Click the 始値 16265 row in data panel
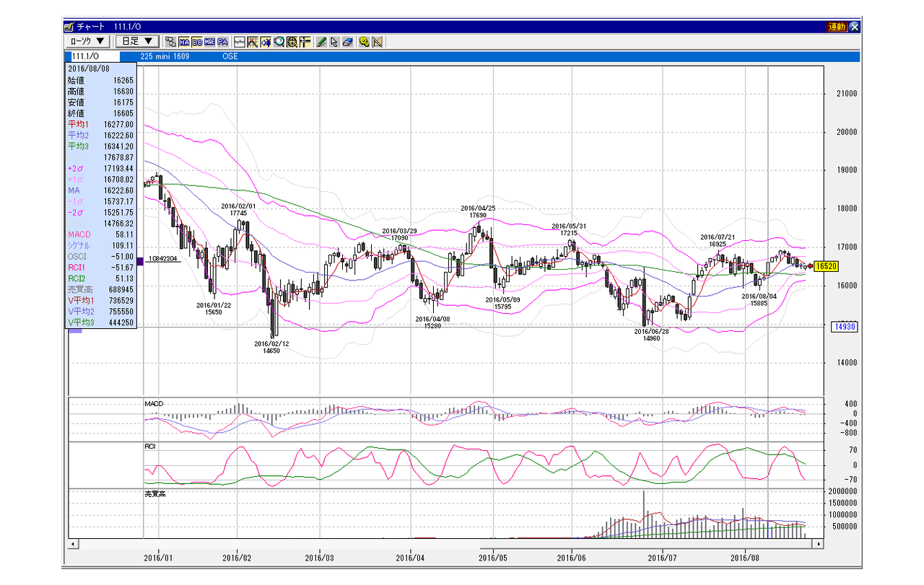The height and width of the screenshot is (585, 924). 100,81
